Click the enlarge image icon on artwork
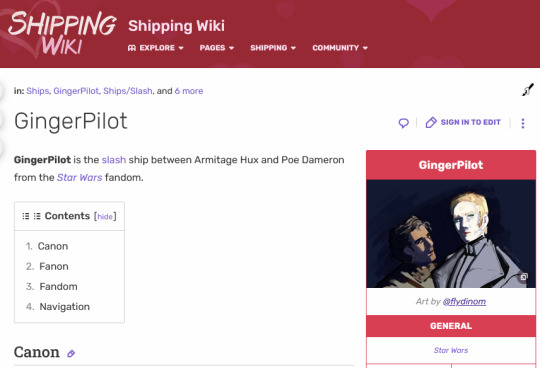The image size is (540, 368). click(x=524, y=277)
